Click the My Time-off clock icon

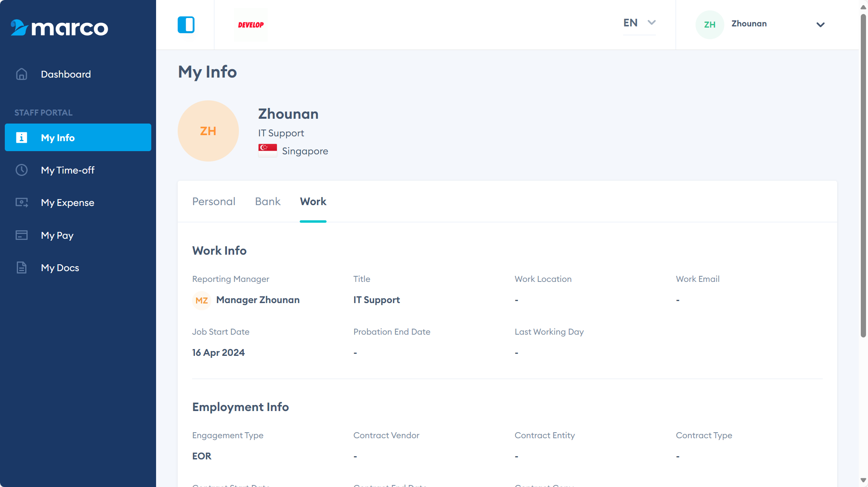(x=22, y=170)
